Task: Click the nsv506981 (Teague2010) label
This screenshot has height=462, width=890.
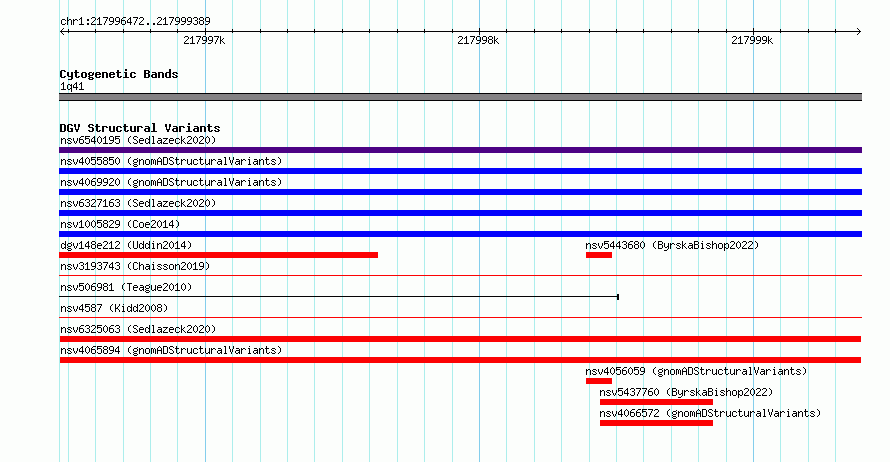Action: [126, 287]
